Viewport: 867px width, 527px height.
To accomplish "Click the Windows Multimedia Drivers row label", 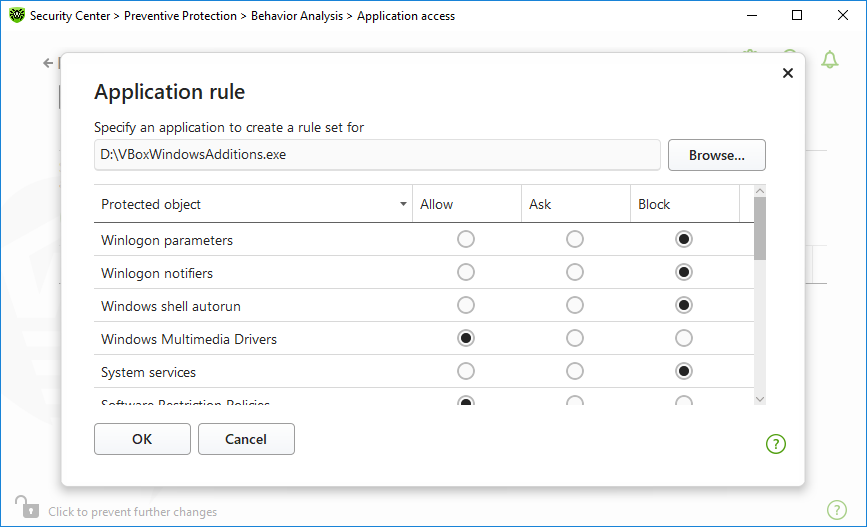I will pos(189,339).
